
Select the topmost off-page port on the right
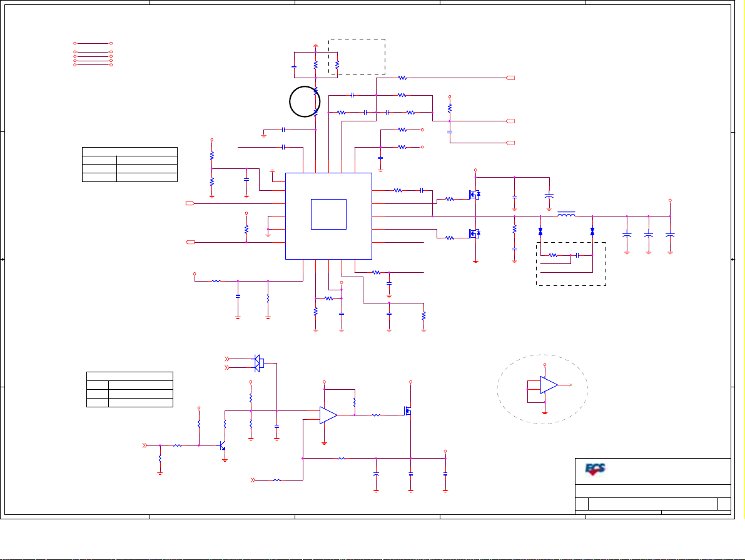511,78
